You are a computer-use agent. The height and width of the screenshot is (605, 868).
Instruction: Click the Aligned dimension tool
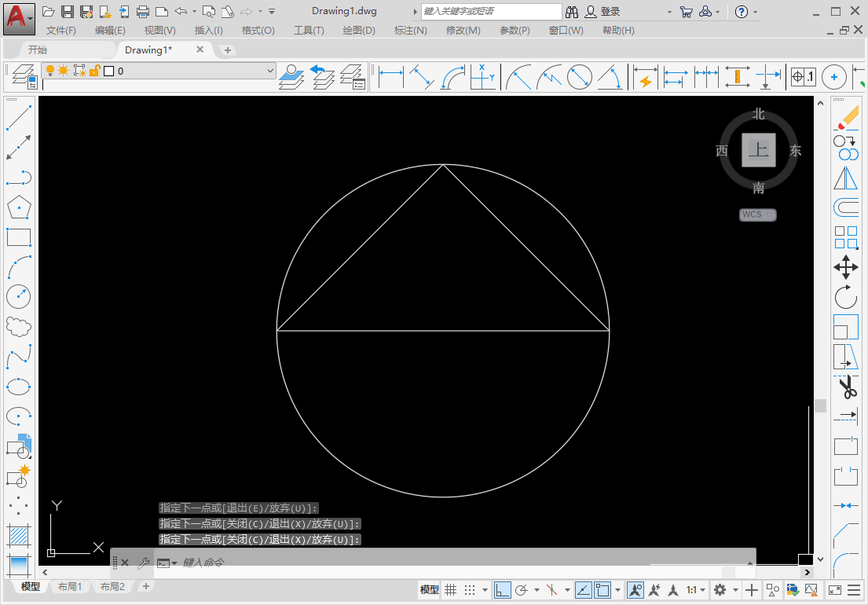click(x=422, y=77)
